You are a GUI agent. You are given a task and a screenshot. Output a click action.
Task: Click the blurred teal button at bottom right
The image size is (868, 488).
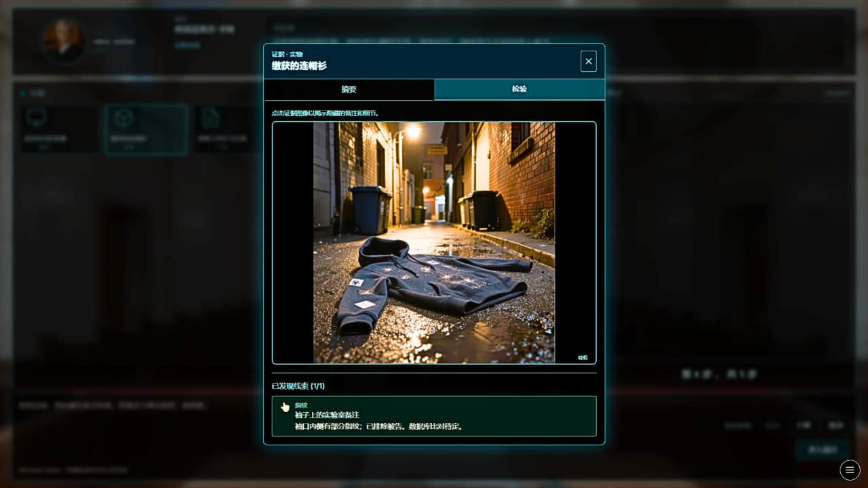pos(822,449)
